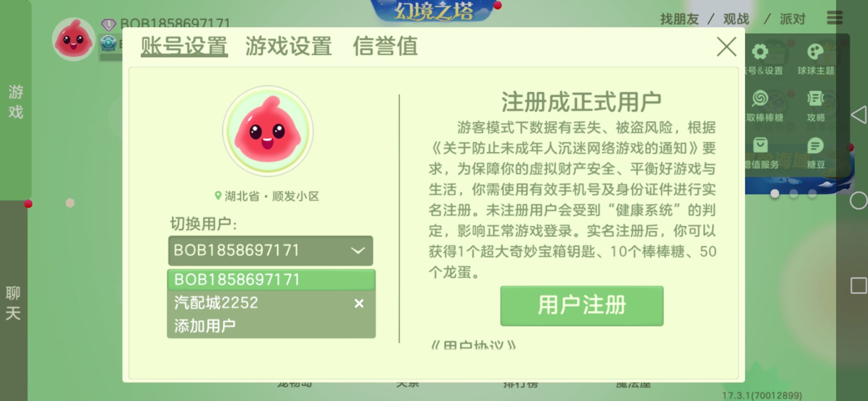The image size is (868, 401).
Task: Open the hamburger menu icon
Action: click(835, 17)
